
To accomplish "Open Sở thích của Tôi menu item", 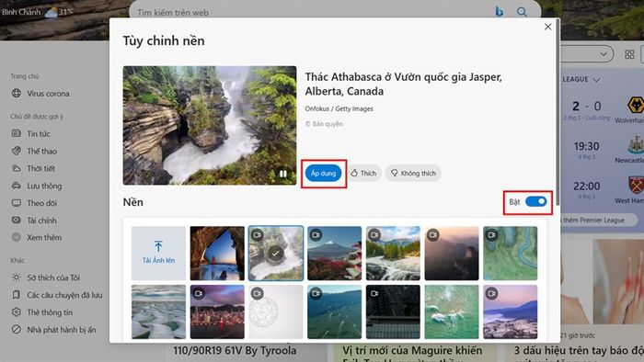I will point(46,277).
